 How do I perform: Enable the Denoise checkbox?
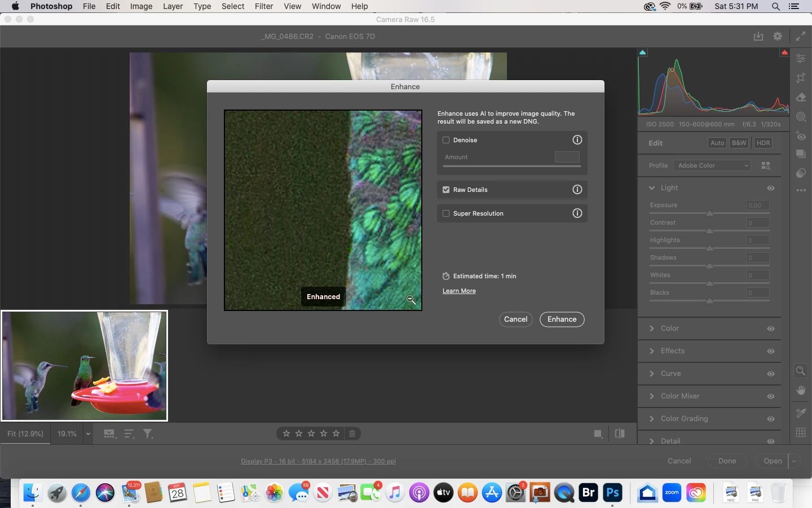click(x=446, y=140)
